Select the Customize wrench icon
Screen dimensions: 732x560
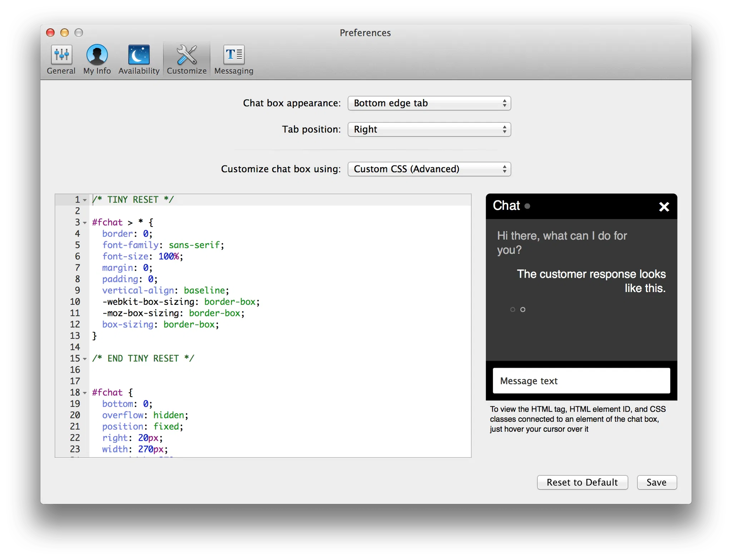click(x=187, y=55)
